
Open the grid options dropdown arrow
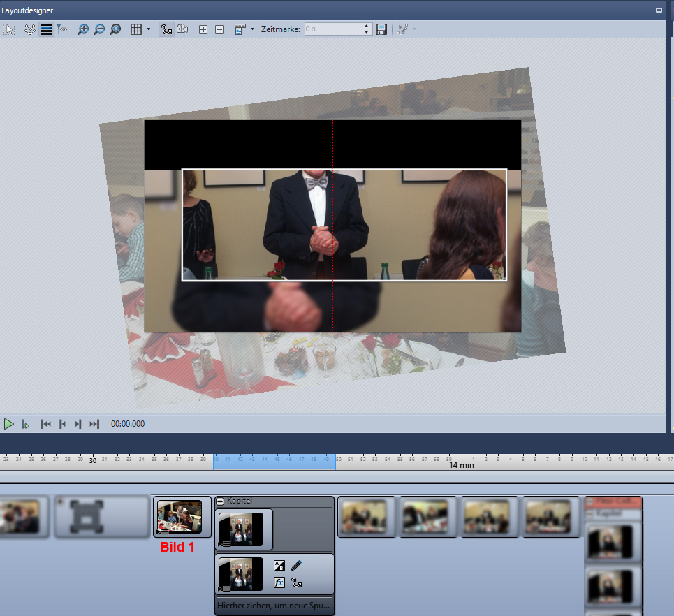point(148,29)
